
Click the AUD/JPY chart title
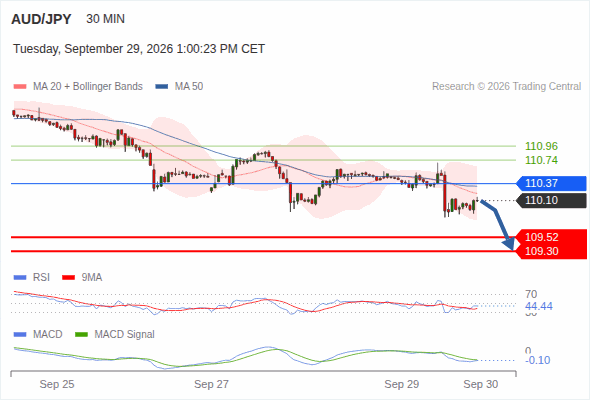pyautogui.click(x=41, y=19)
